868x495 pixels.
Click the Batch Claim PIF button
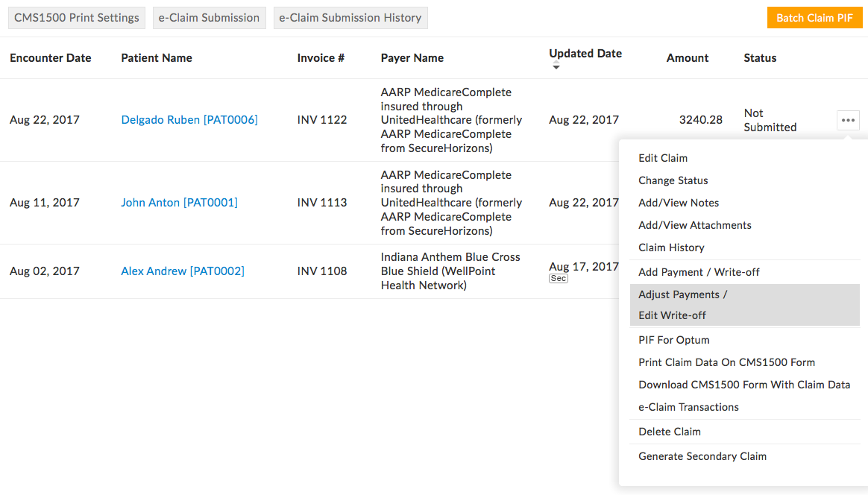(x=814, y=17)
